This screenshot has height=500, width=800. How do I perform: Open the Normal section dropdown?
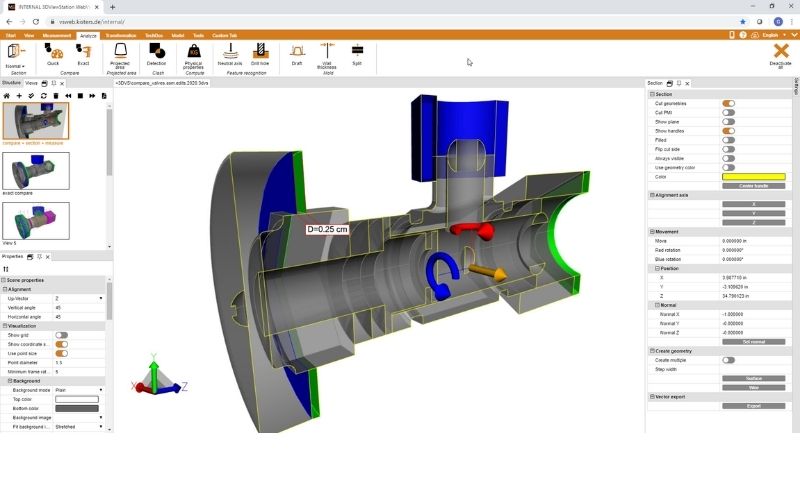[15, 66]
